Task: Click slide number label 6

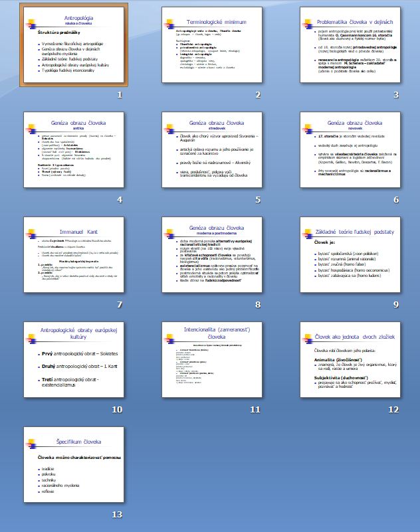Action: click(x=396, y=200)
